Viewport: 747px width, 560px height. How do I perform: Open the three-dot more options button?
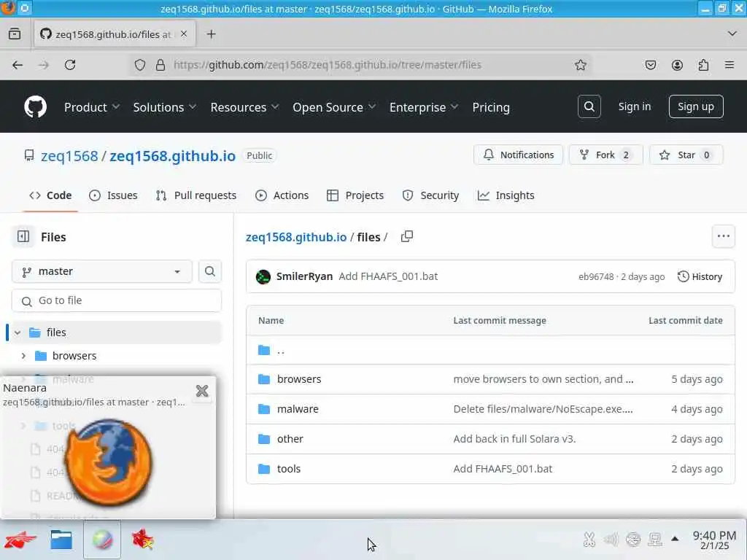(x=723, y=236)
